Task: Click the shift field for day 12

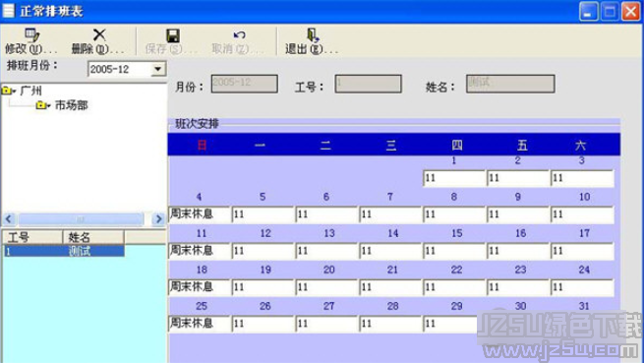Action: [263, 250]
